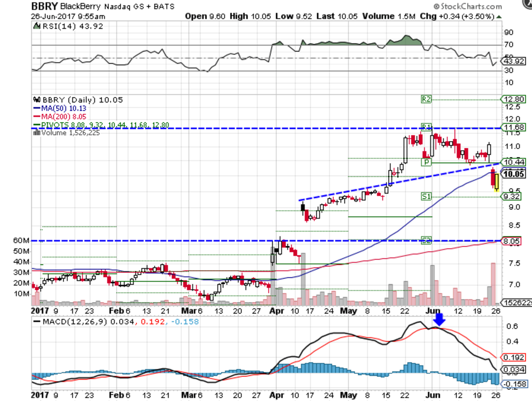Click the 9.32 price tag on right axis
532x401 pixels.
(511, 196)
